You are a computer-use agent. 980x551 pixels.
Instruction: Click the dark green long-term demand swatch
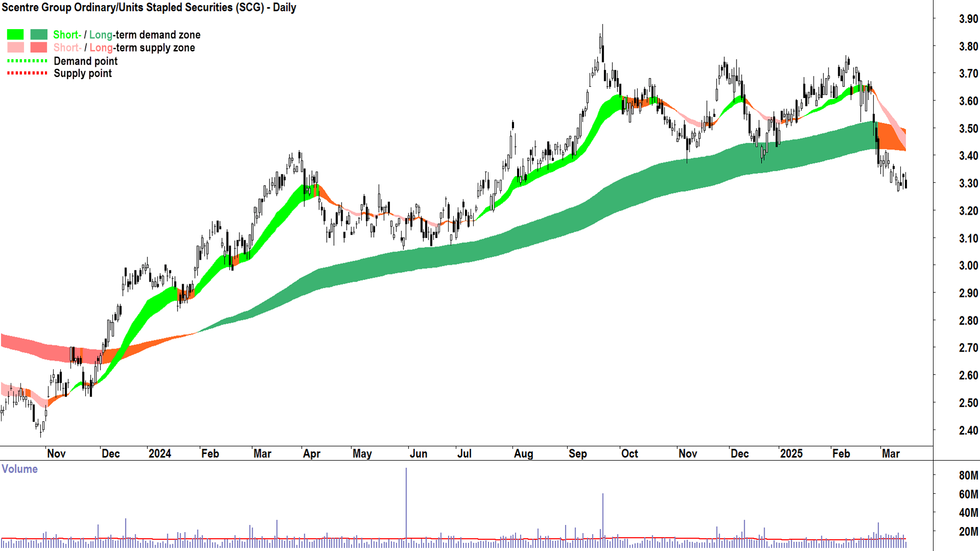tap(39, 35)
